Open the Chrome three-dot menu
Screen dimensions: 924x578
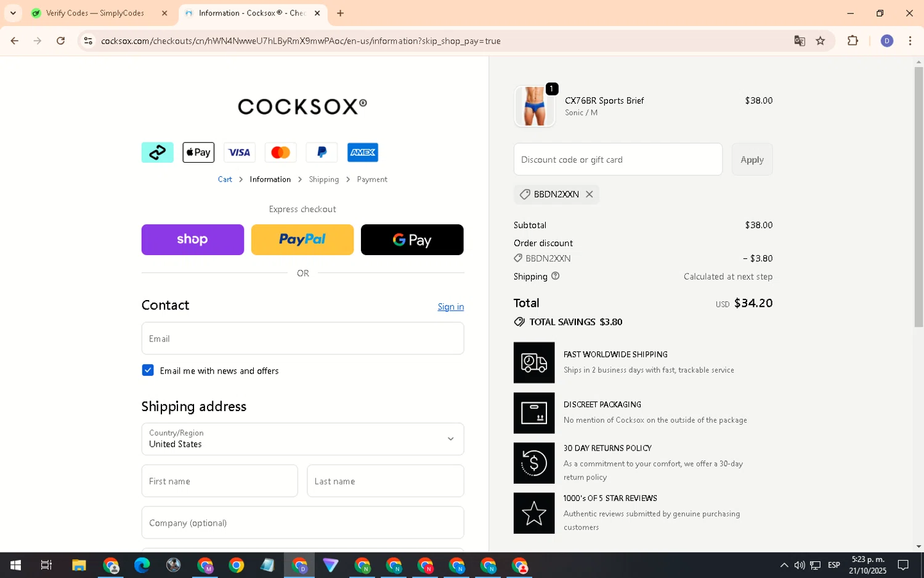910,41
